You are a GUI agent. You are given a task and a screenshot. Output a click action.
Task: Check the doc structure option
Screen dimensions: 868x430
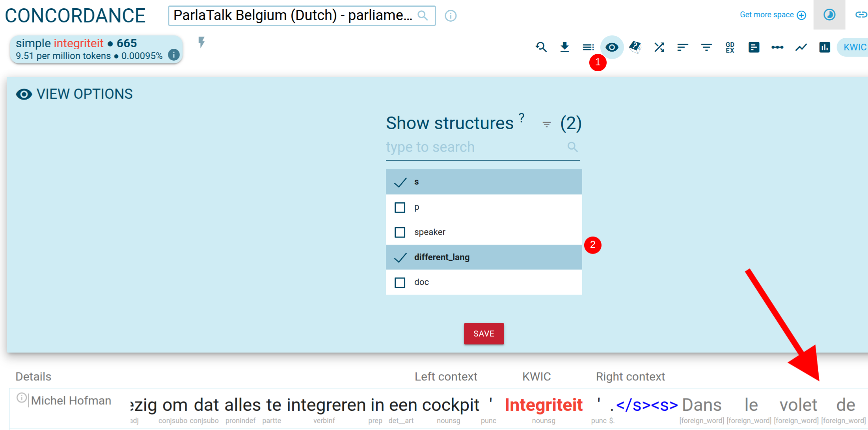(400, 282)
